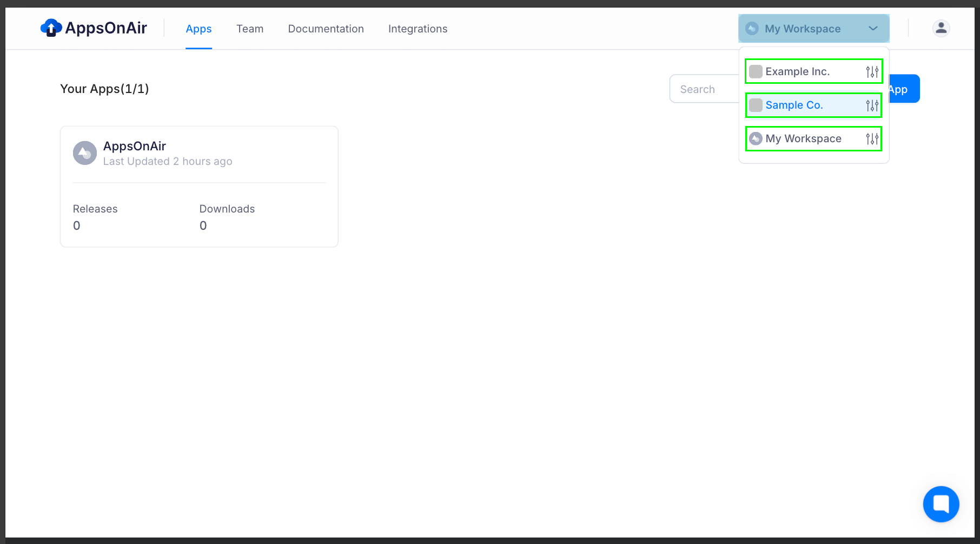The height and width of the screenshot is (544, 980).
Task: Click the workspace dropdown chevron arrow
Action: point(873,29)
